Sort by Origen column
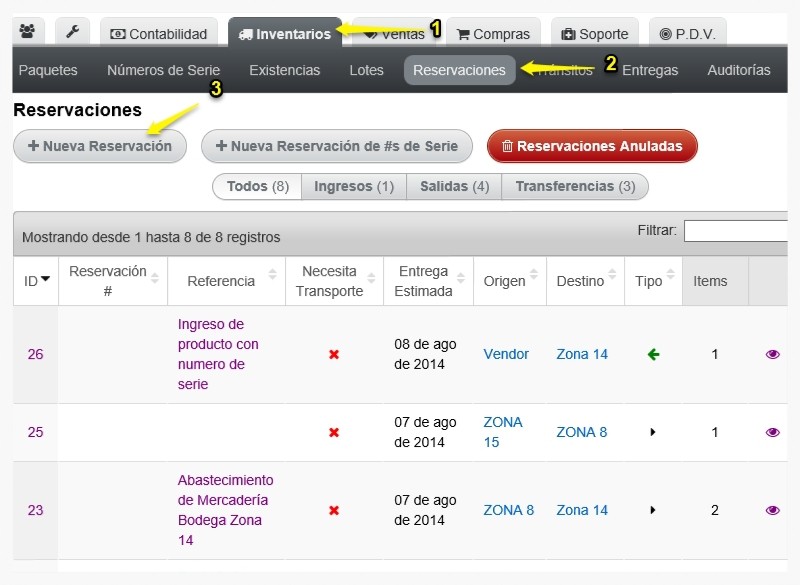The image size is (800, 585). 510,281
